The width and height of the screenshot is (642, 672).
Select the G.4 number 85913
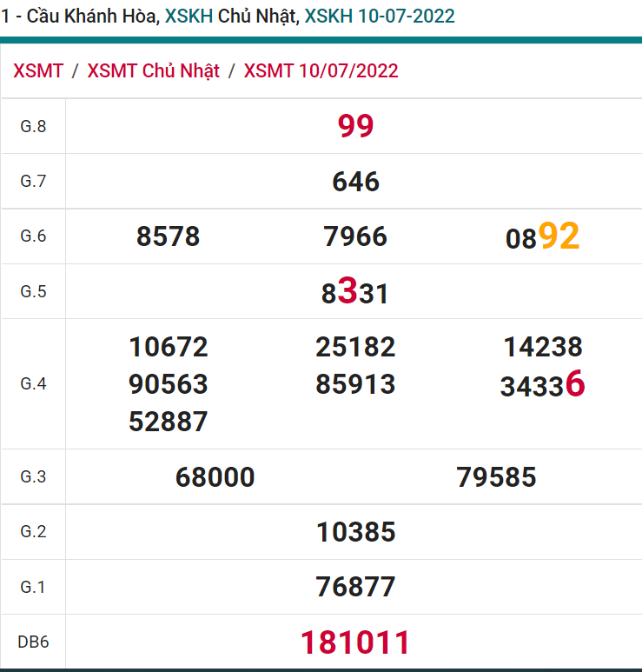pyautogui.click(x=355, y=384)
